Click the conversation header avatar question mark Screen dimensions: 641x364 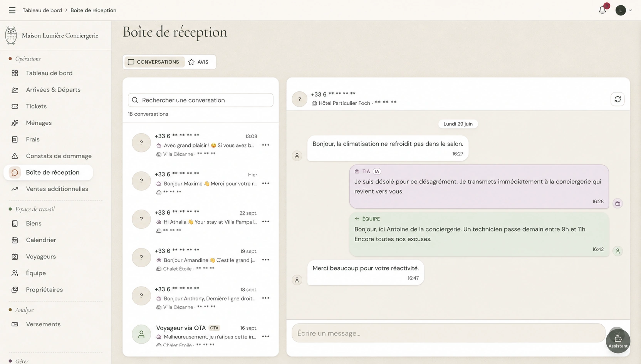(300, 99)
